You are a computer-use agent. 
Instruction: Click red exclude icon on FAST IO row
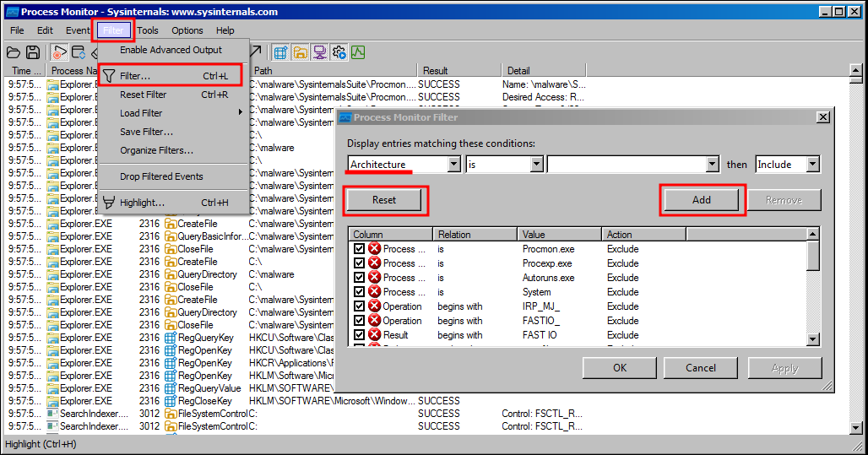(375, 335)
